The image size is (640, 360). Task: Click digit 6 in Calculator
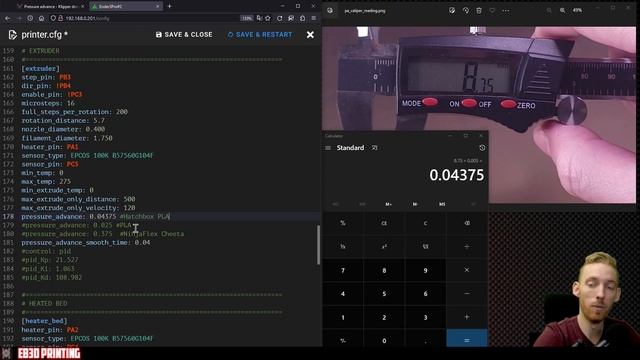click(x=425, y=293)
